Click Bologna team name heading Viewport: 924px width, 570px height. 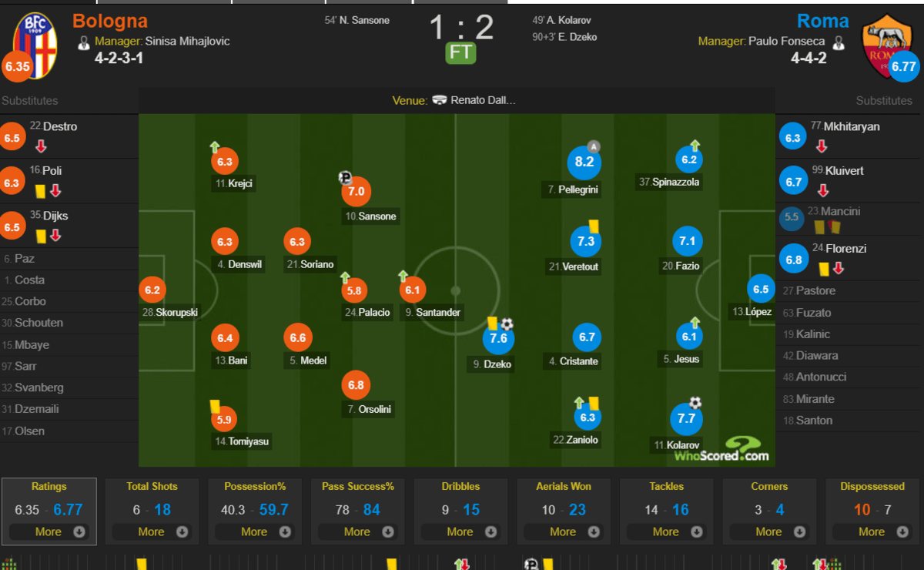click(109, 21)
